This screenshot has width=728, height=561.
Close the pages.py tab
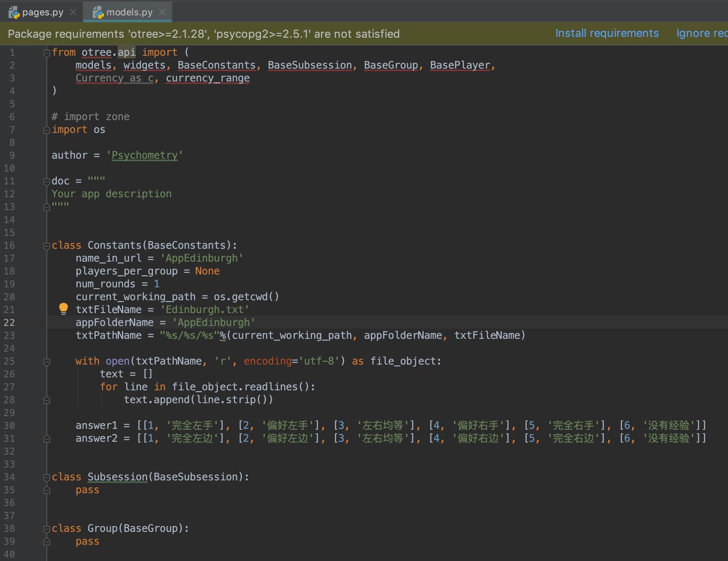(x=73, y=12)
